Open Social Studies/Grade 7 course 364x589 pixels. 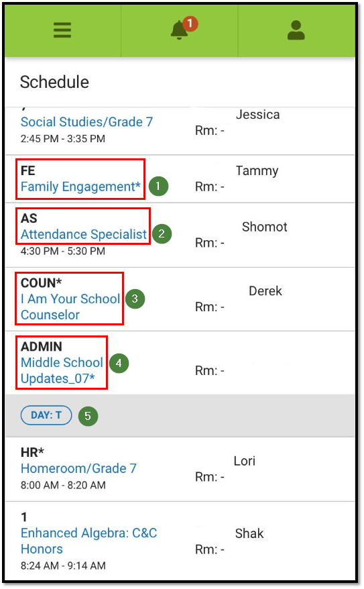[x=86, y=121]
